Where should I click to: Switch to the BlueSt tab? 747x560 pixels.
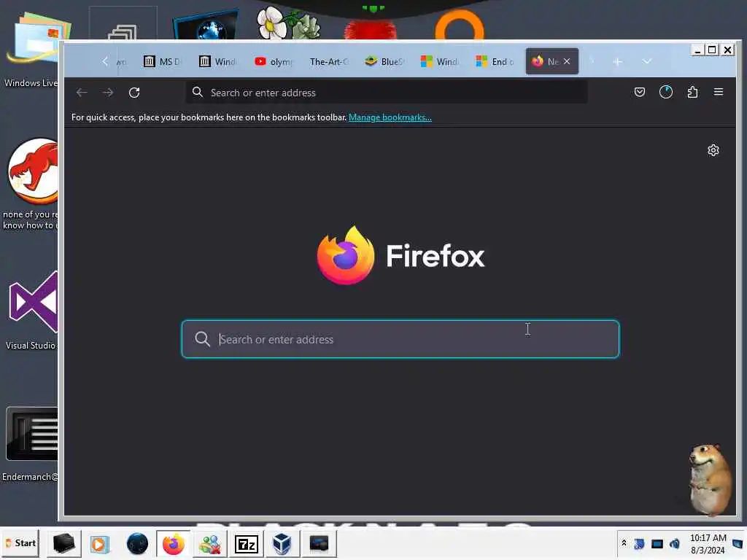[384, 61]
